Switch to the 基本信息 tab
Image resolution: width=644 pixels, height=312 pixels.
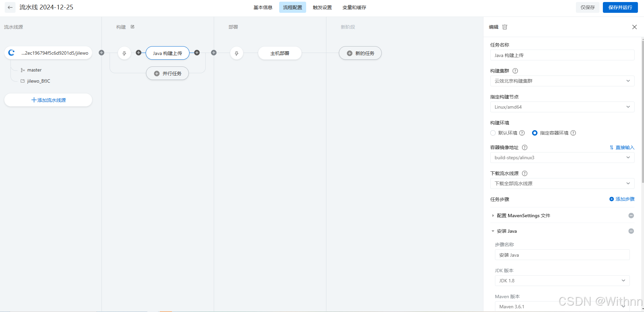click(x=263, y=7)
